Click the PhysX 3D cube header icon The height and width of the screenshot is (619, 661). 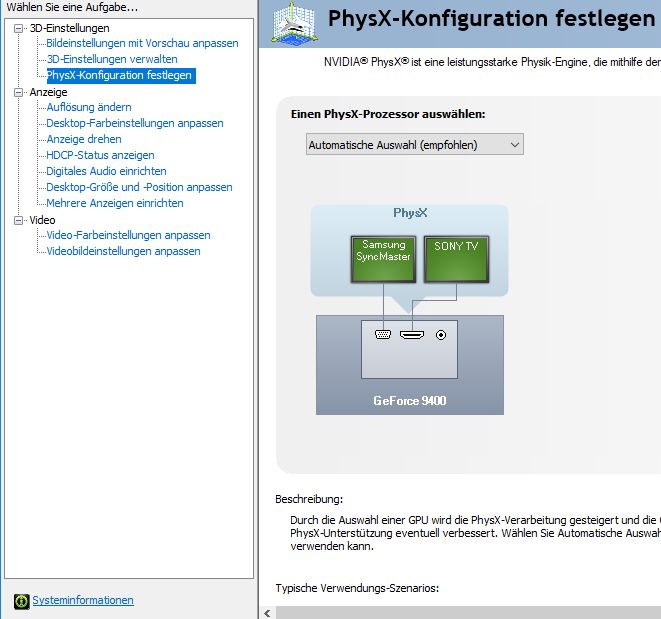(295, 23)
